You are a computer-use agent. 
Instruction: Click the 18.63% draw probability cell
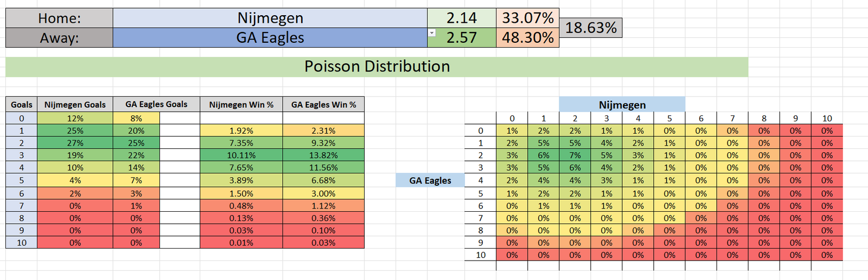coord(591,28)
